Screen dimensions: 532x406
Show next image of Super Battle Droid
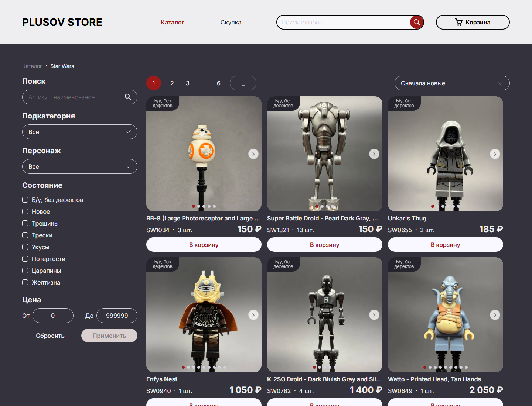[x=374, y=154]
